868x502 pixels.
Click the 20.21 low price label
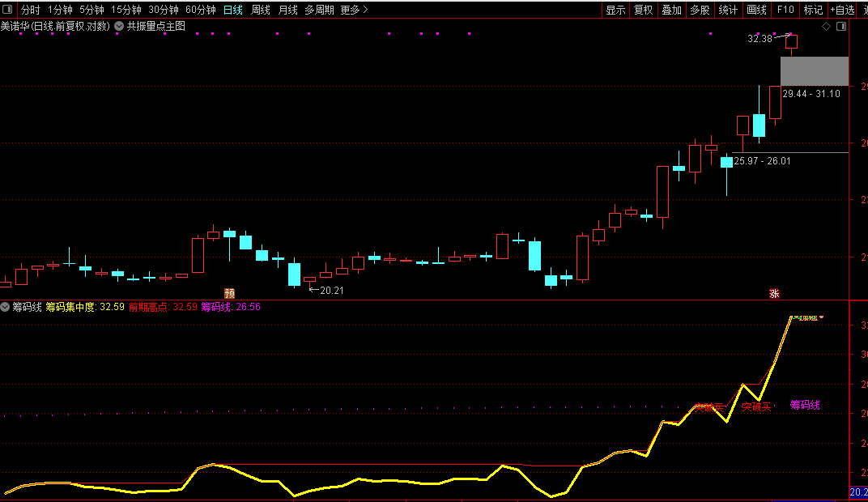332,290
